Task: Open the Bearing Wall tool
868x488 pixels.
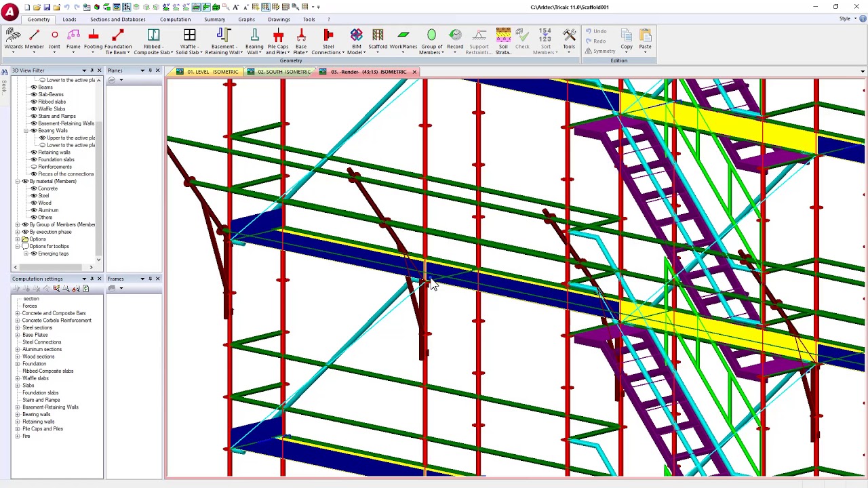Action: 254,41
